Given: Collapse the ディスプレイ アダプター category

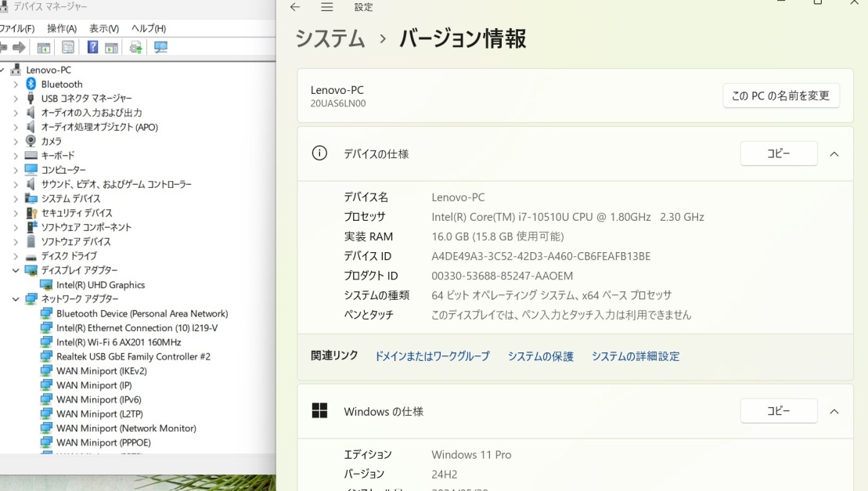Looking at the screenshot, I should point(16,271).
